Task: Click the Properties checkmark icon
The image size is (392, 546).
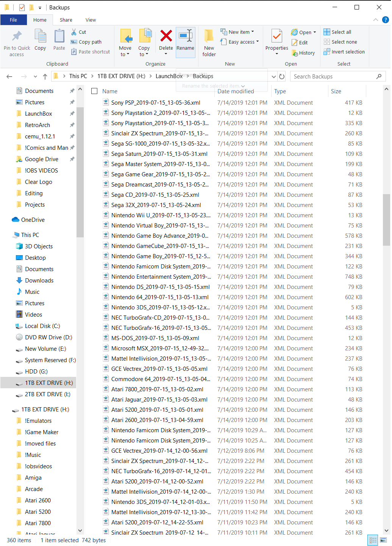Action: coord(277,36)
